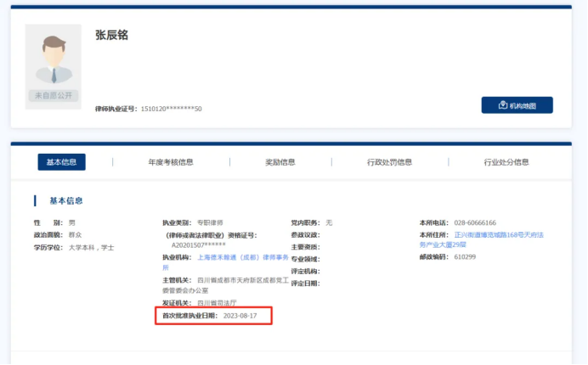Click the 机构地图 button
The height and width of the screenshot is (365, 588).
click(517, 105)
